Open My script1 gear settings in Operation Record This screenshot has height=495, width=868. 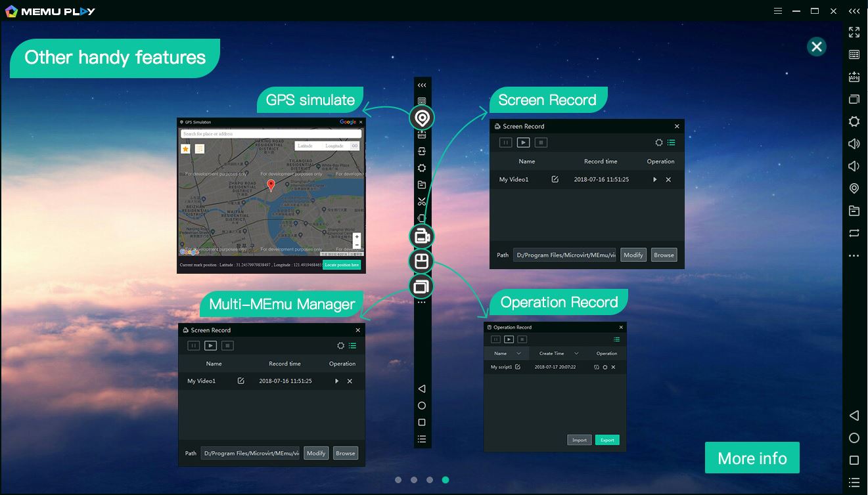605,367
